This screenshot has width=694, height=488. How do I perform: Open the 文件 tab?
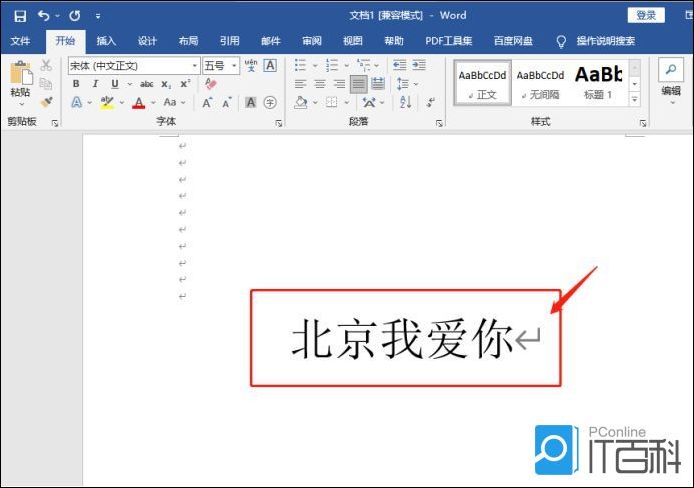point(20,41)
